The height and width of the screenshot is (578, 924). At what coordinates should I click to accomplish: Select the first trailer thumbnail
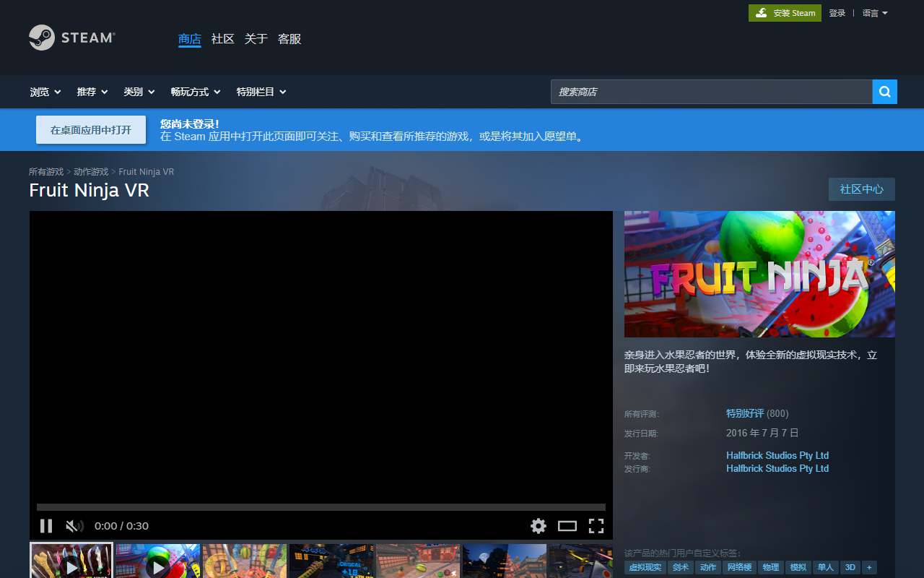[71, 561]
